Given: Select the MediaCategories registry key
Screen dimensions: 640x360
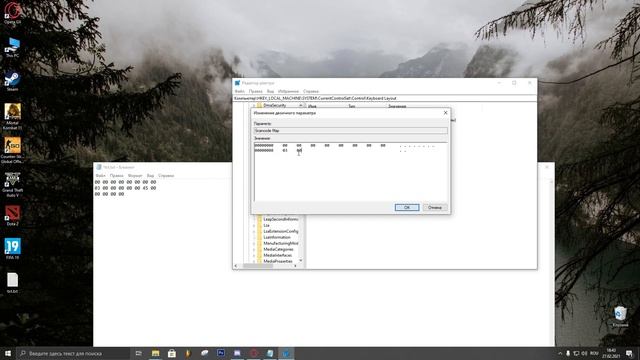Looking at the screenshot, I should [278, 249].
